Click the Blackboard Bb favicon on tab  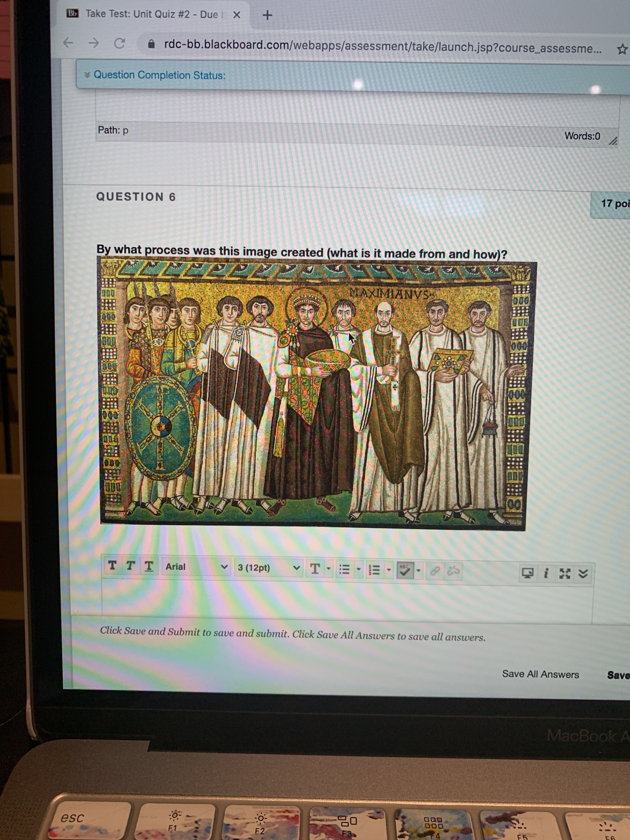(x=72, y=13)
